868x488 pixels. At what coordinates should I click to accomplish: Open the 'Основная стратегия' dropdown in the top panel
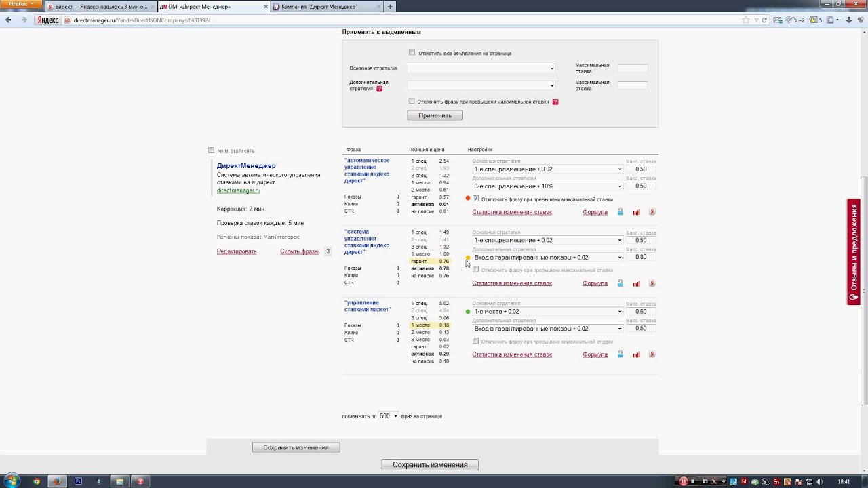(481, 68)
